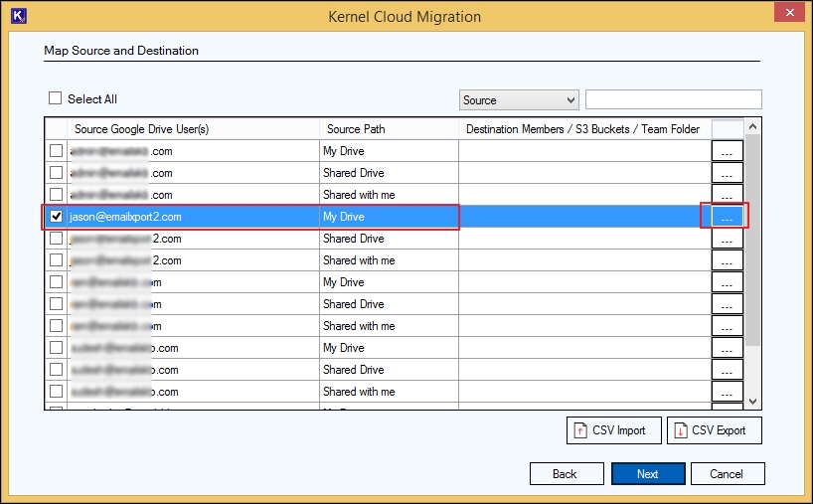Open destination browse button for jason@emailxport2.com row

click(727, 217)
